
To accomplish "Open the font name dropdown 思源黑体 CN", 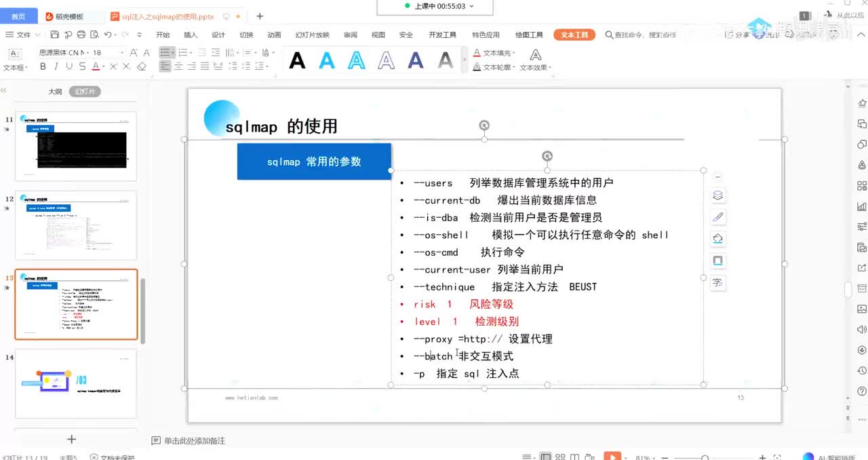I will coord(86,52).
